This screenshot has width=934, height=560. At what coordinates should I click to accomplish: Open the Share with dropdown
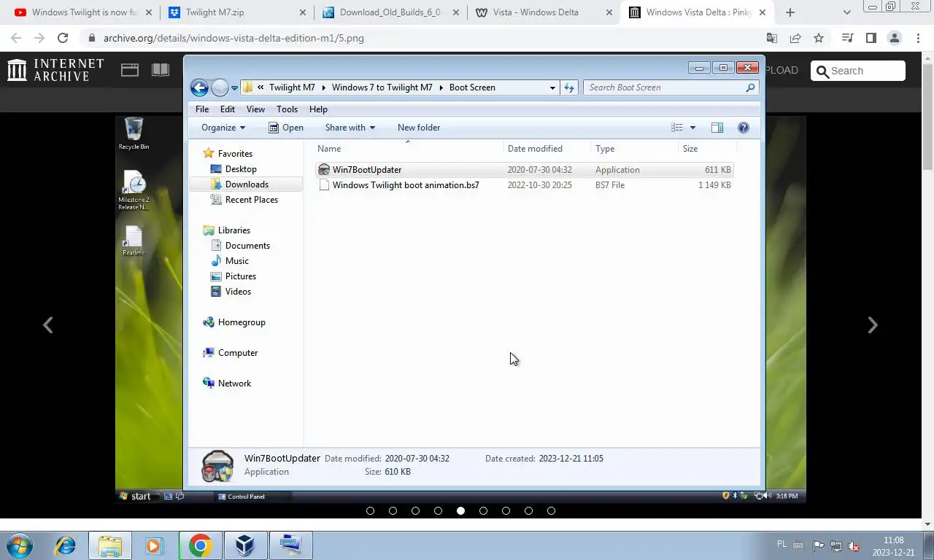click(x=350, y=128)
